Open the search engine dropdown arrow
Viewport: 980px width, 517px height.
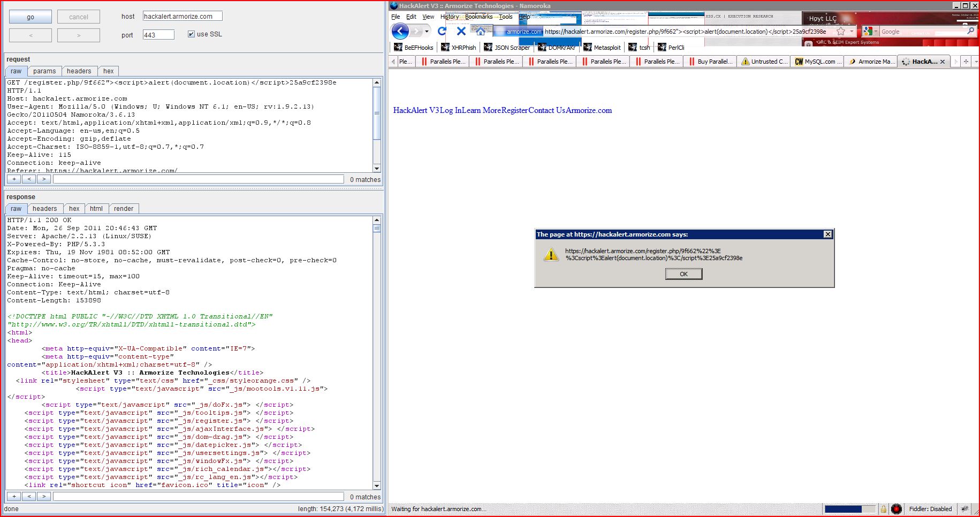click(x=876, y=32)
